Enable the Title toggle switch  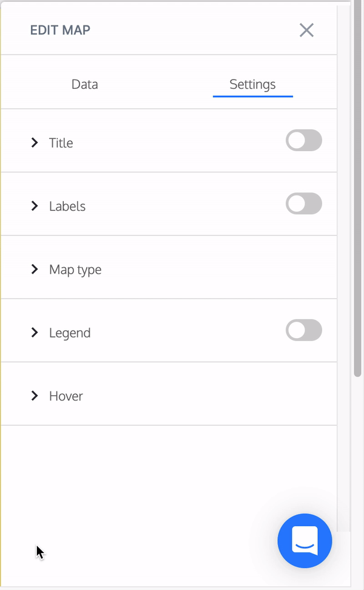click(x=303, y=140)
